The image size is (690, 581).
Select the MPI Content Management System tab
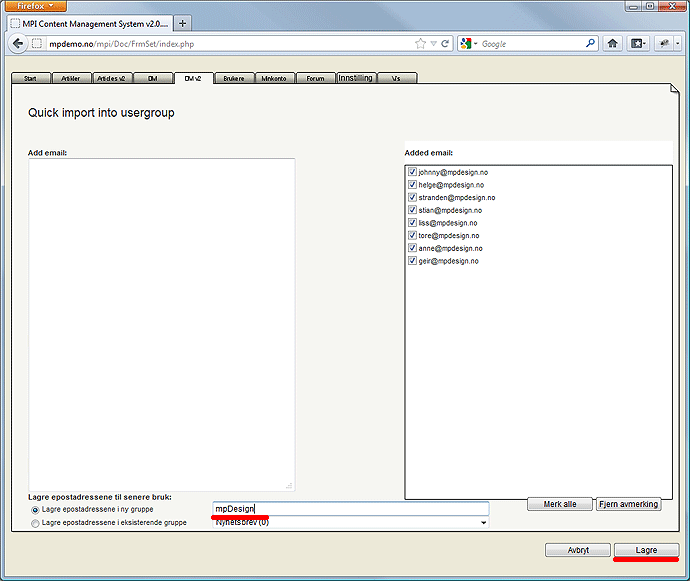pyautogui.click(x=90, y=24)
